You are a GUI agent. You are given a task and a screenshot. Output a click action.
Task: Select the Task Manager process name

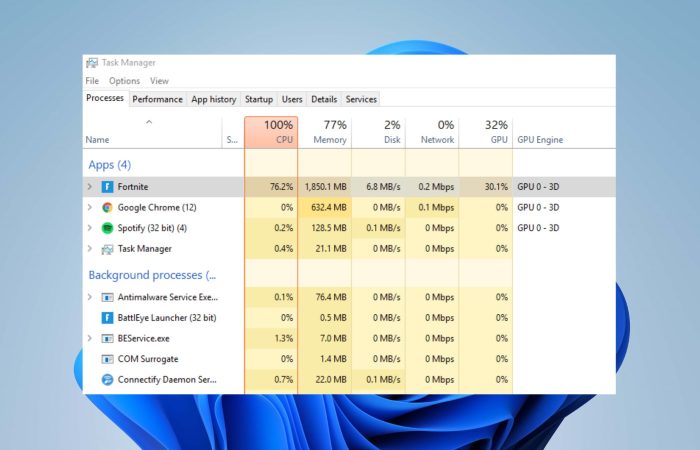(145, 249)
